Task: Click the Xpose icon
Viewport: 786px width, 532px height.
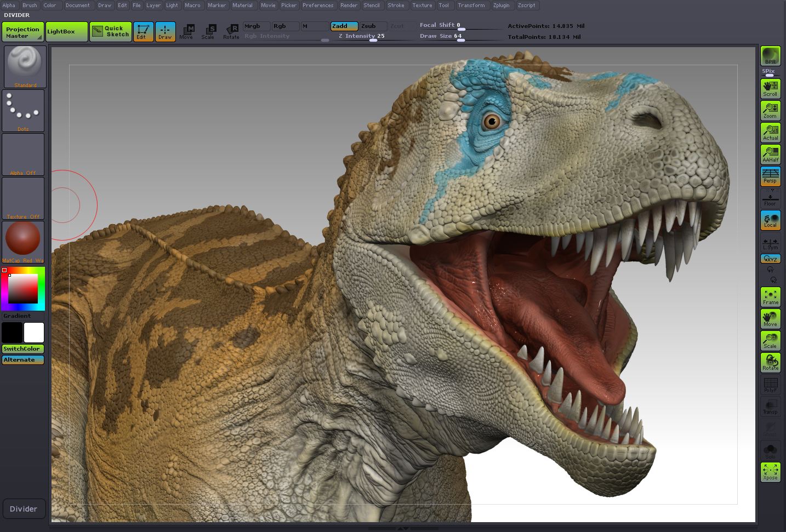Action: pyautogui.click(x=770, y=472)
